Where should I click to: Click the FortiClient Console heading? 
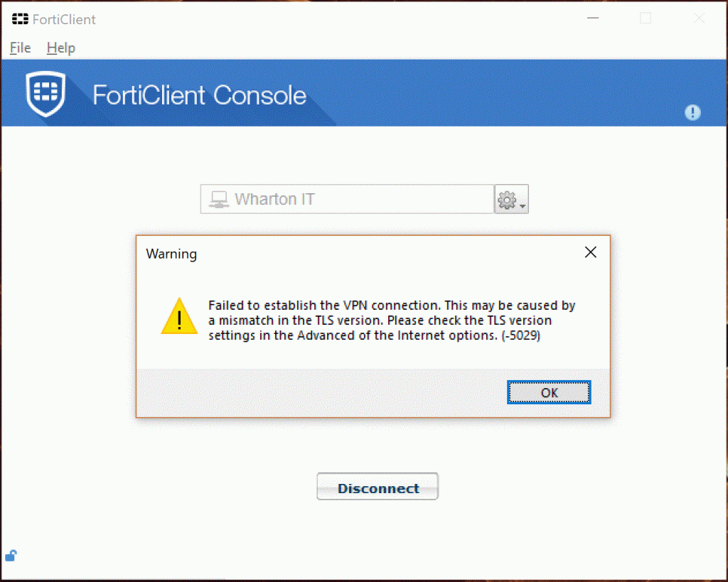pyautogui.click(x=200, y=95)
